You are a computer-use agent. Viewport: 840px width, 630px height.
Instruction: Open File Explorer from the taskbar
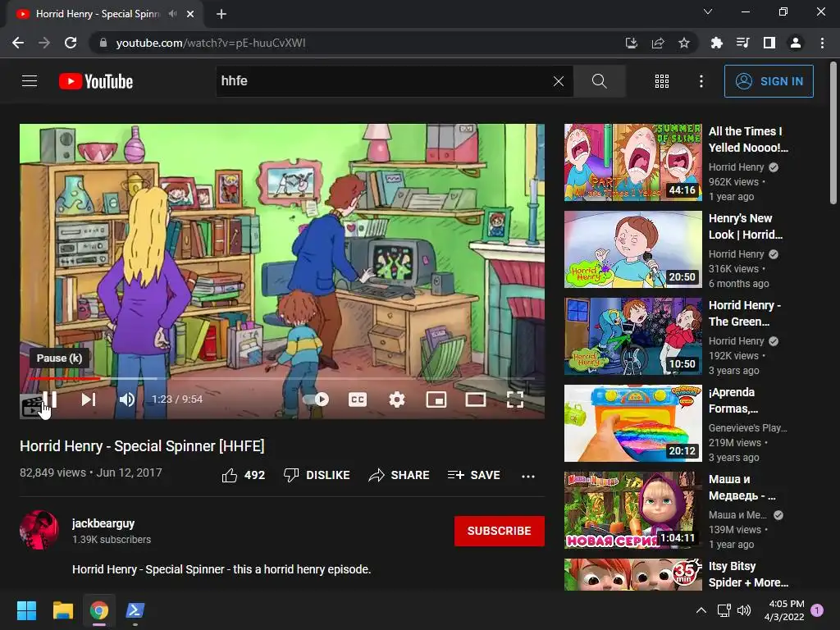[62, 610]
